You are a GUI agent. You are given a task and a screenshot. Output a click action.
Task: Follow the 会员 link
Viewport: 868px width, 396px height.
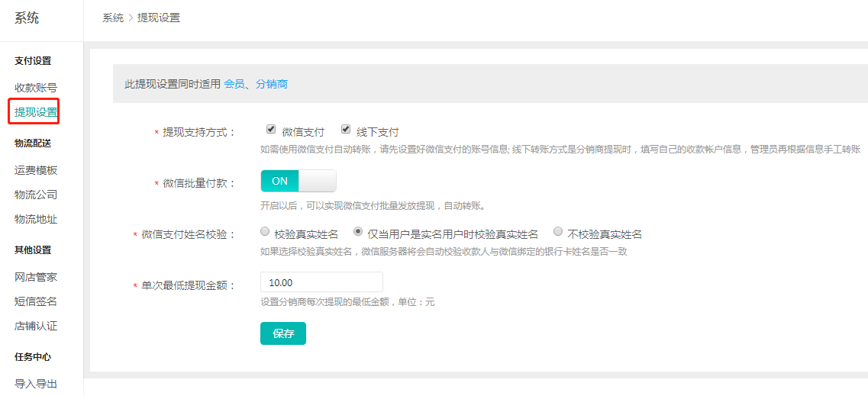[234, 84]
